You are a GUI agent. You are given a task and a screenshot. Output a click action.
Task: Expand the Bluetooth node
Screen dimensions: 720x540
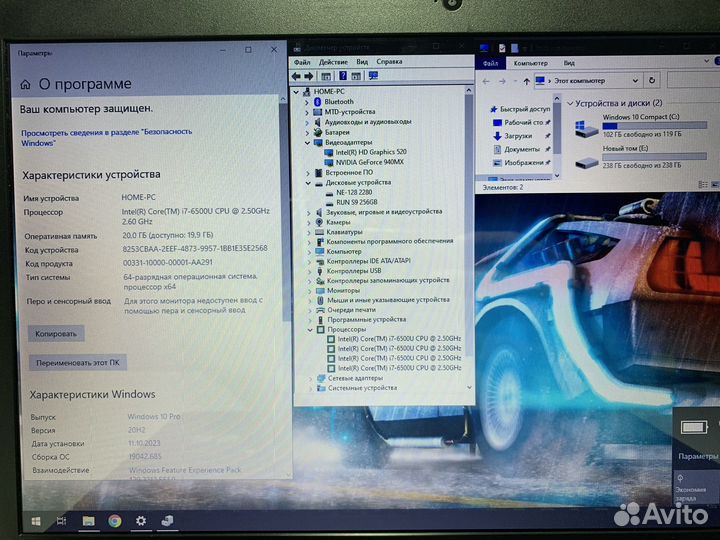click(307, 102)
